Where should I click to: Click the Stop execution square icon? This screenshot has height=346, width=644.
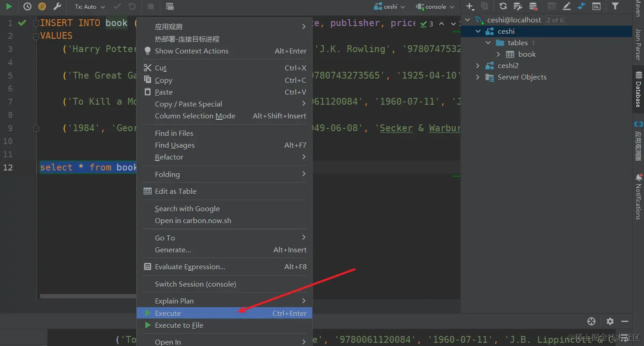[x=151, y=6]
